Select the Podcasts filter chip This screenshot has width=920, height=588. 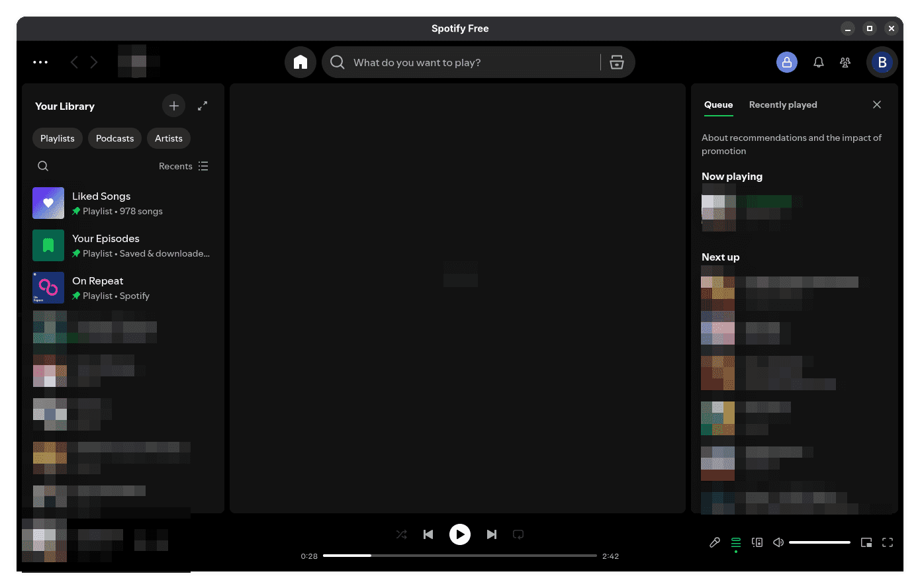tap(114, 138)
